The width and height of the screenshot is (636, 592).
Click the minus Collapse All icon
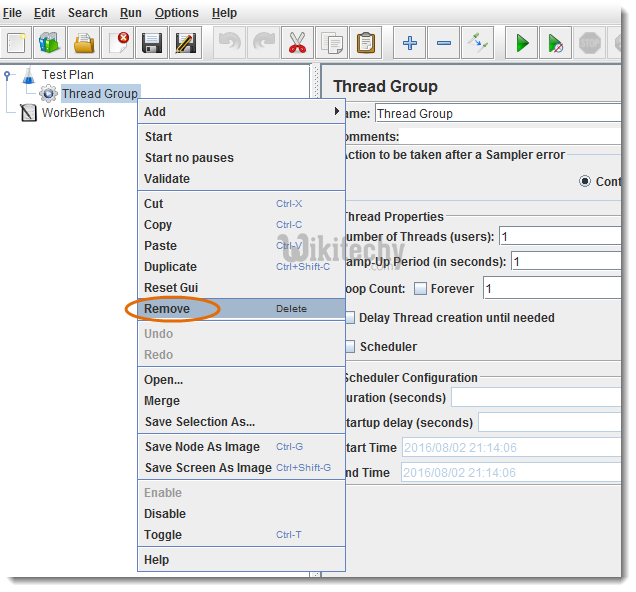click(x=444, y=43)
